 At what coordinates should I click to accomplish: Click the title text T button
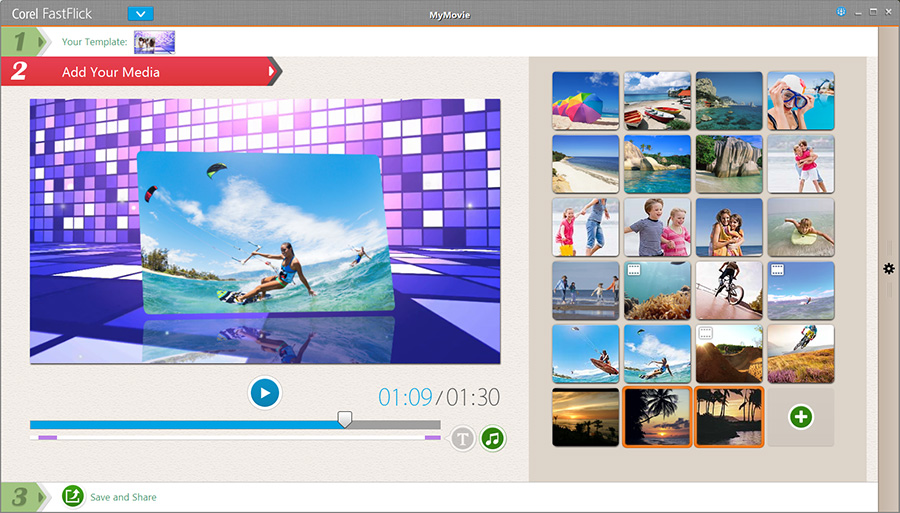[x=462, y=438]
